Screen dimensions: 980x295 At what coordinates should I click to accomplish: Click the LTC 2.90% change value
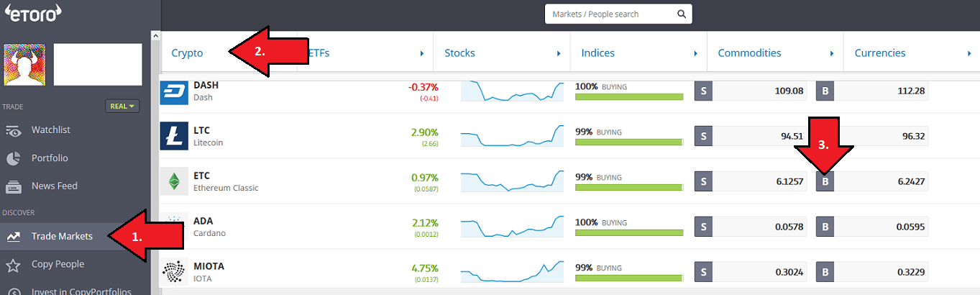point(424,132)
